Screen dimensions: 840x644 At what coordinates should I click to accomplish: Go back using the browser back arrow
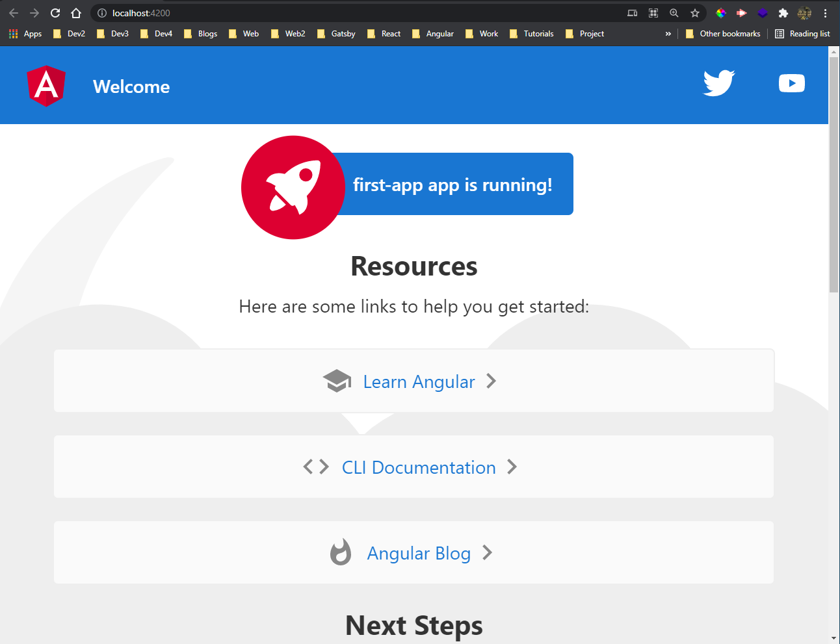[14, 13]
